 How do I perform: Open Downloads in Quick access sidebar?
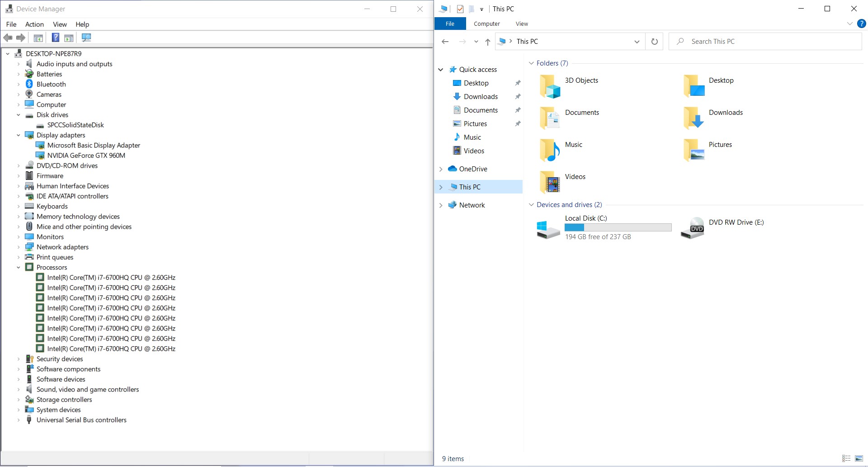[481, 97]
